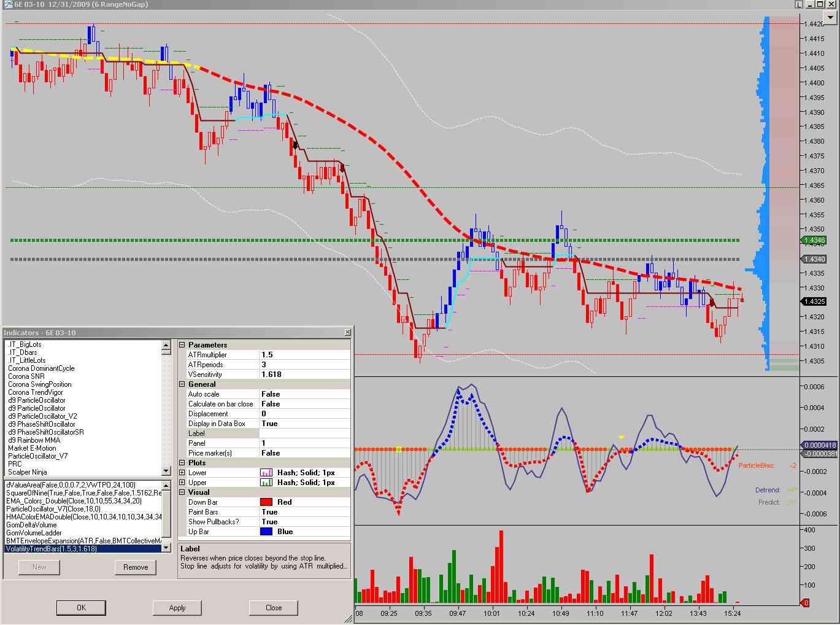Image resolution: width=840 pixels, height=625 pixels.
Task: Click the empty Label value field
Action: (x=304, y=433)
